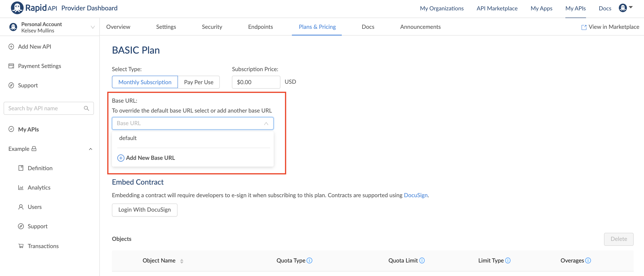Click the Quota Limit info icon
This screenshot has width=644, height=276.
tap(422, 260)
